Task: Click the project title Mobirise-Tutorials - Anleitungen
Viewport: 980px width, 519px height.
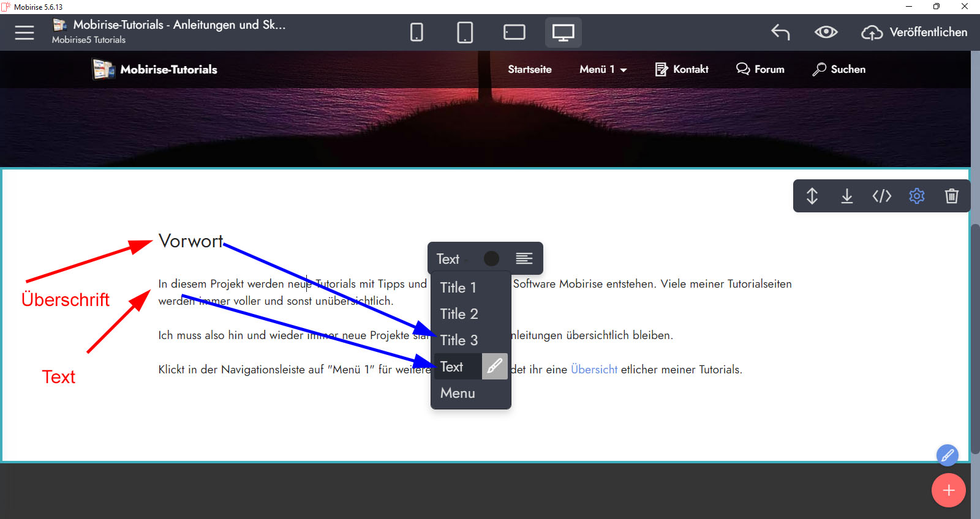Action: [x=179, y=25]
